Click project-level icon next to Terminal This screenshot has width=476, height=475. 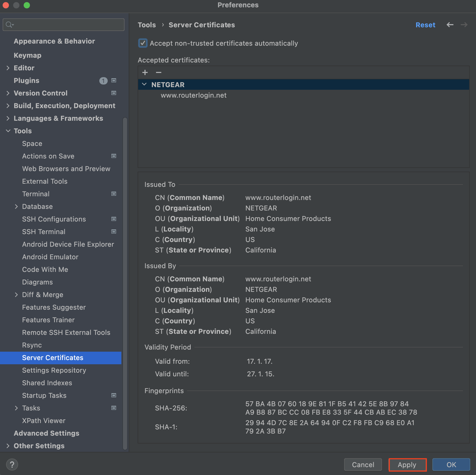pyautogui.click(x=114, y=194)
